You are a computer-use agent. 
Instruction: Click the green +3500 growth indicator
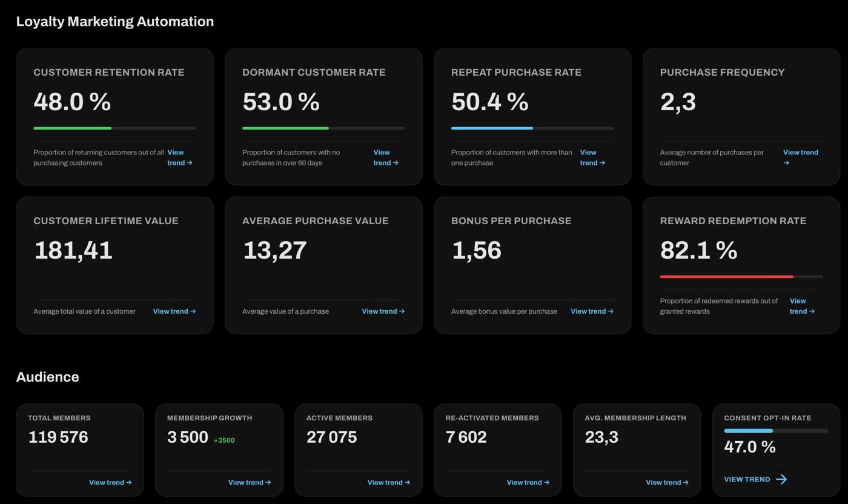224,440
